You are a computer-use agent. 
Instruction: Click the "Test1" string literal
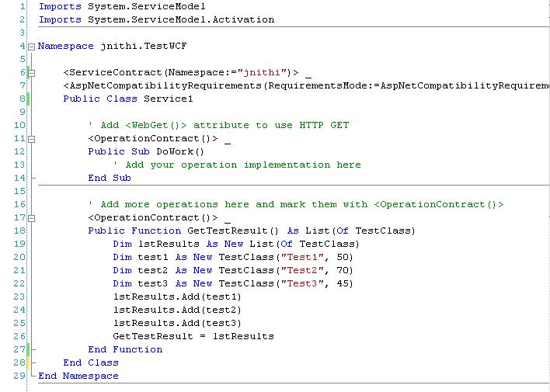click(302, 257)
